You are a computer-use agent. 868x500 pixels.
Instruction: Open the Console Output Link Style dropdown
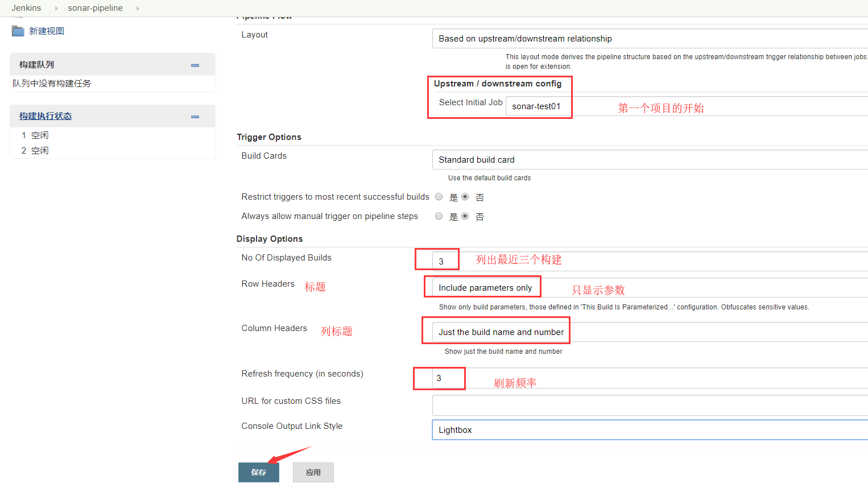click(650, 430)
